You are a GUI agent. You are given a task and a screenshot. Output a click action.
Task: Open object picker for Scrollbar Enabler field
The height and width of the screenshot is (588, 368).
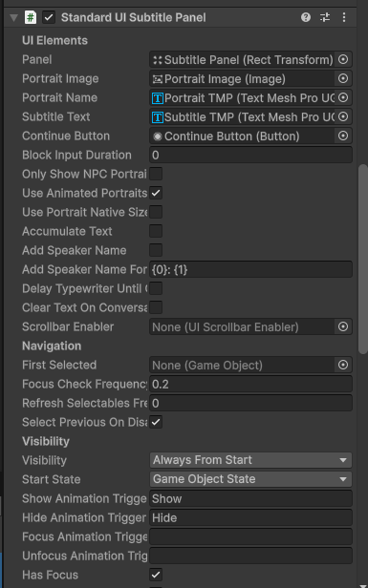click(343, 326)
